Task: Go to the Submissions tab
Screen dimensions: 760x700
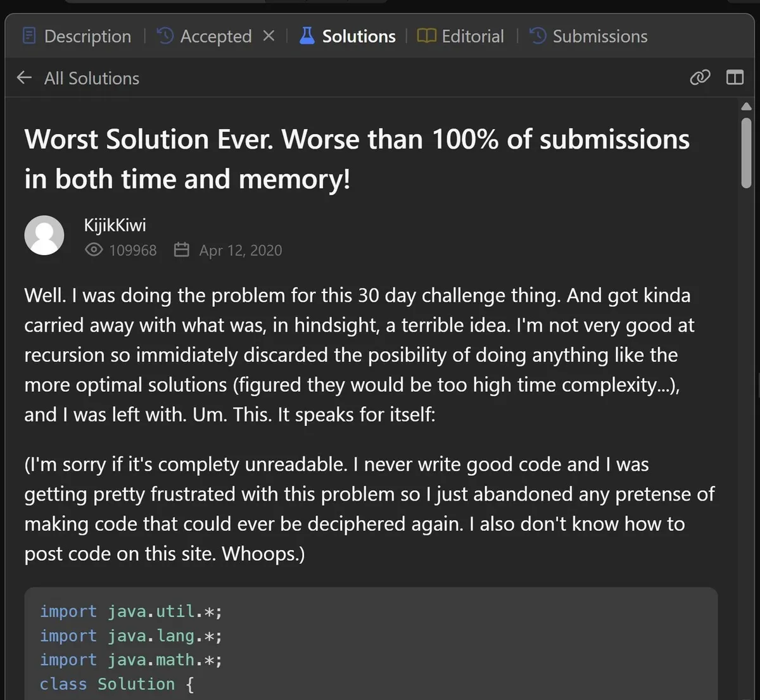Action: 588,36
